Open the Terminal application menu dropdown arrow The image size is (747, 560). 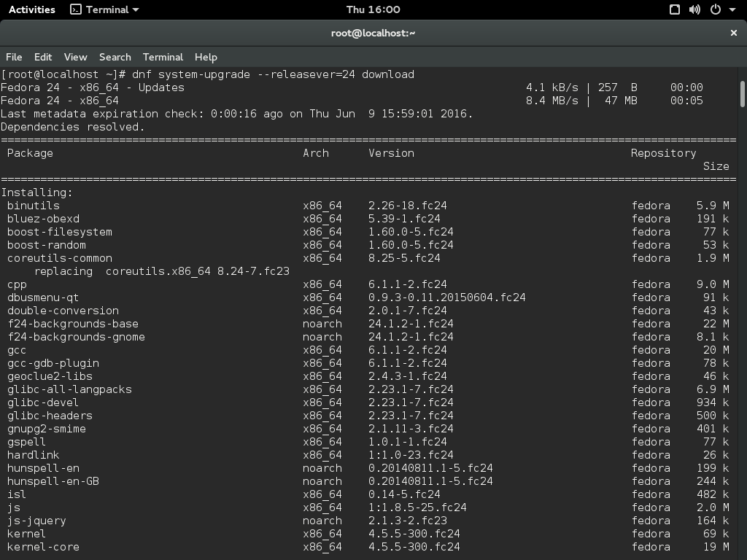coord(136,9)
